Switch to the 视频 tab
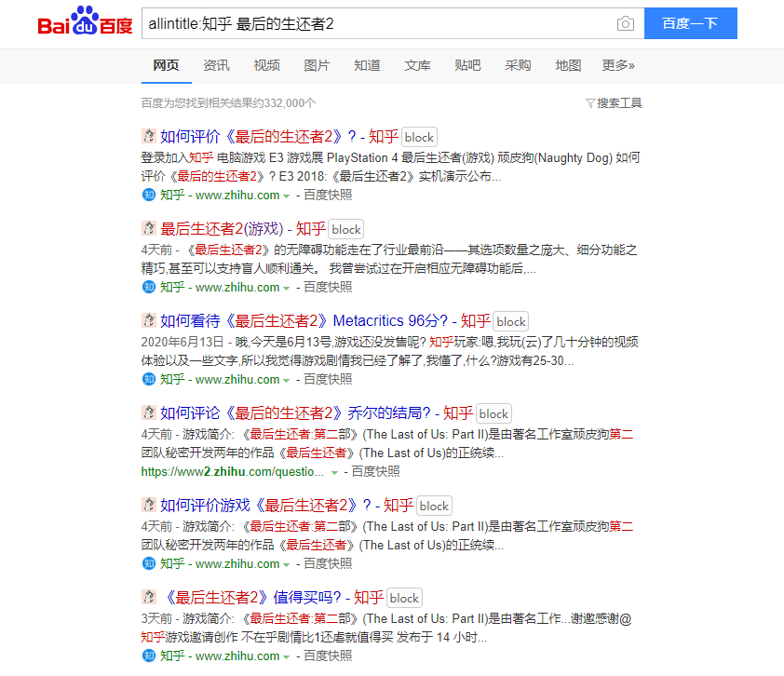Screen dimensions: 784x676 tap(266, 66)
